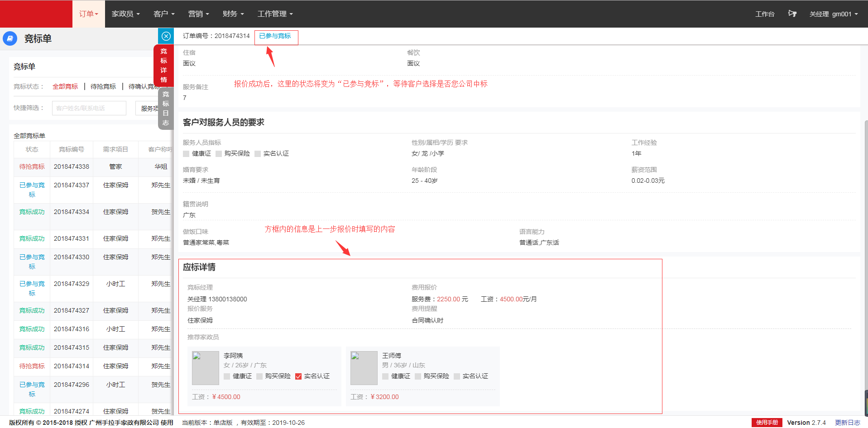The height and width of the screenshot is (428, 868).
Task: Select order row 2018474327
Action: coord(93,311)
